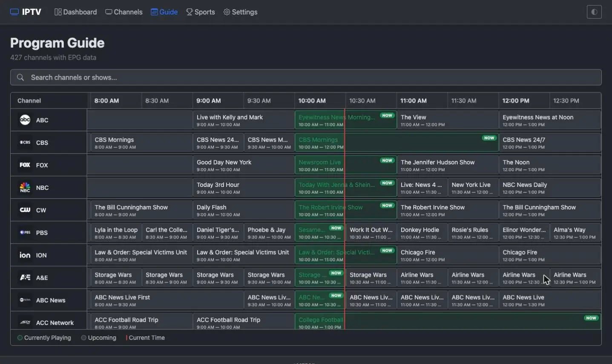Open Storage Wars at 10:30 AM
Screen dimensions: 612x364
tap(371, 278)
